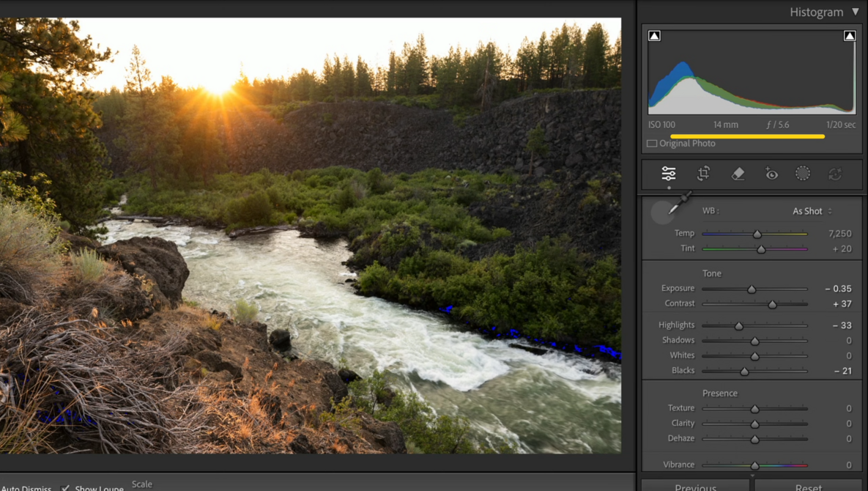Screen dimensions: 868x491
Task: Select the Edit adjustments tool
Action: [669, 174]
